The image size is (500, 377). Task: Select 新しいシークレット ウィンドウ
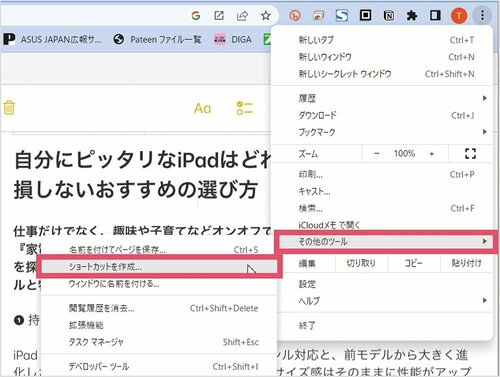coord(382,74)
